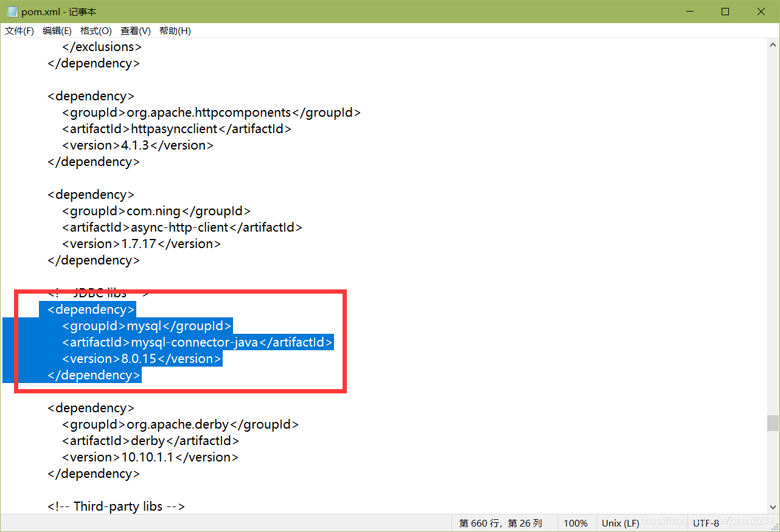The height and width of the screenshot is (532, 780).
Task: Click the Unix (LF) status entry
Action: (x=621, y=523)
